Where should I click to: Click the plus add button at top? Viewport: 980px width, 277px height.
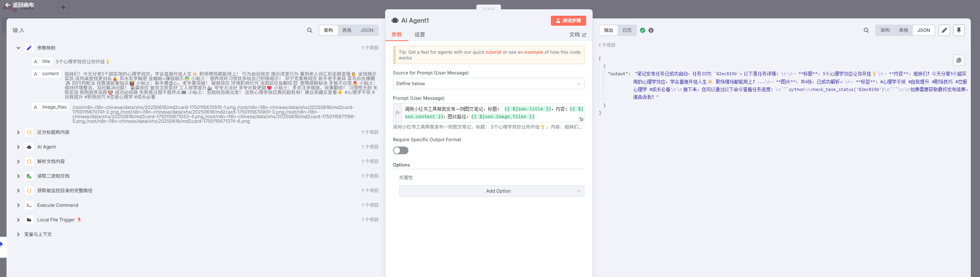tap(63, 7)
